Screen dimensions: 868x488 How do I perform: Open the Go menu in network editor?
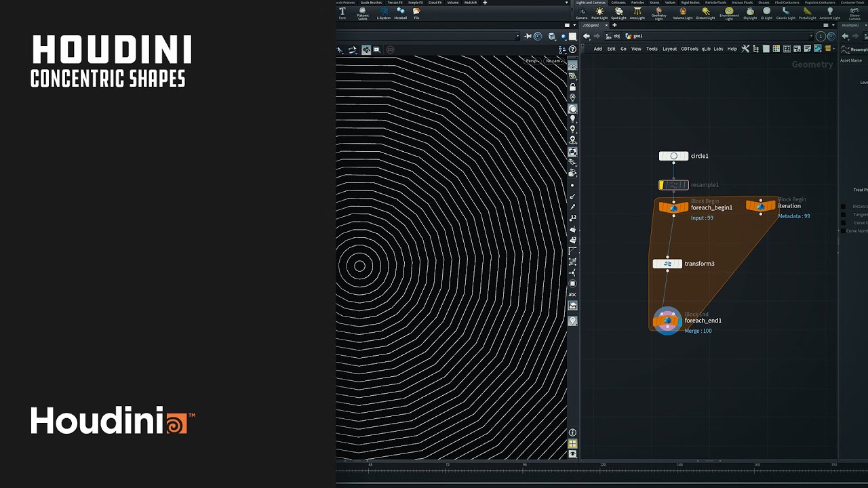tap(623, 49)
